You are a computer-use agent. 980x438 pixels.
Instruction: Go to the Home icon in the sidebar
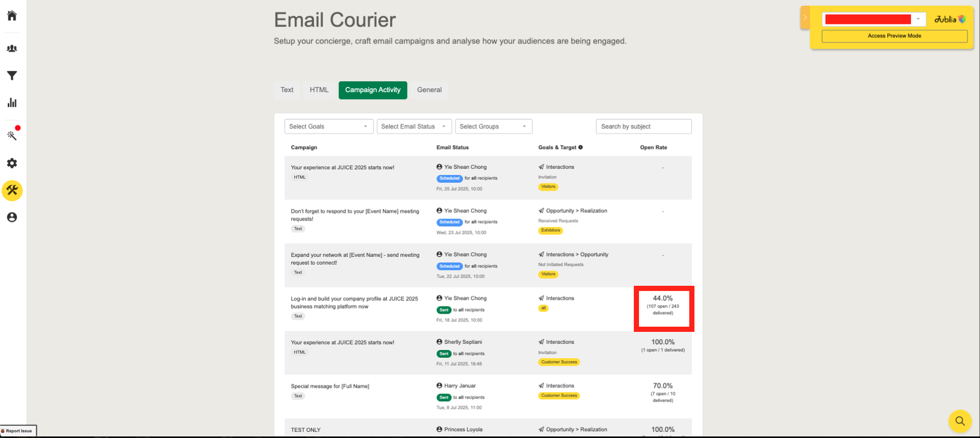(x=12, y=16)
